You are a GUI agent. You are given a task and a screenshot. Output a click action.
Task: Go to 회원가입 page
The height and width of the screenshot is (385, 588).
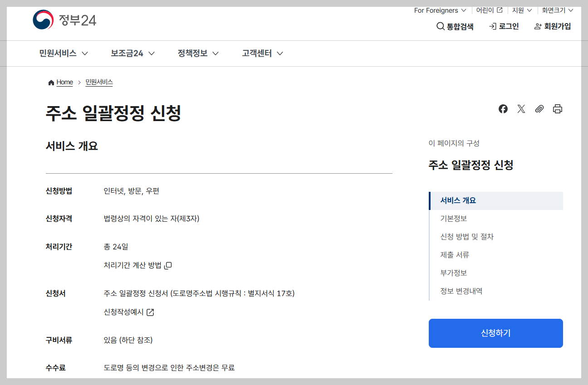553,26
